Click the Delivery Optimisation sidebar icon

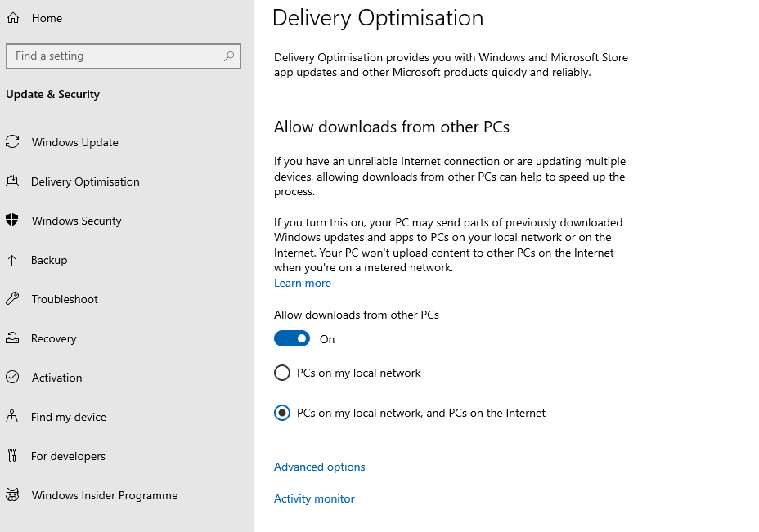pyautogui.click(x=12, y=181)
